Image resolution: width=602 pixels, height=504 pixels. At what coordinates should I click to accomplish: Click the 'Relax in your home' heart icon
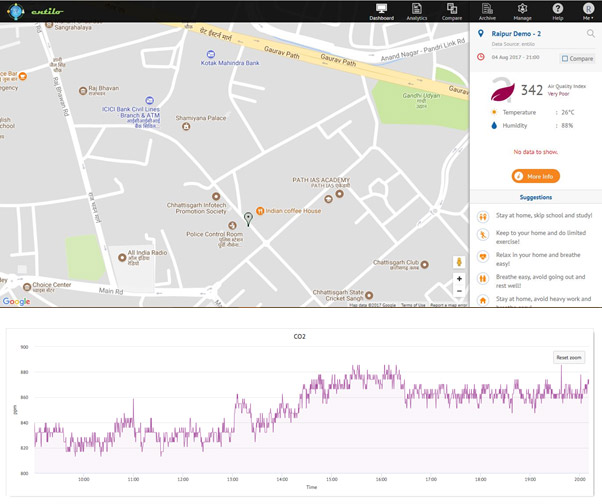(x=483, y=256)
